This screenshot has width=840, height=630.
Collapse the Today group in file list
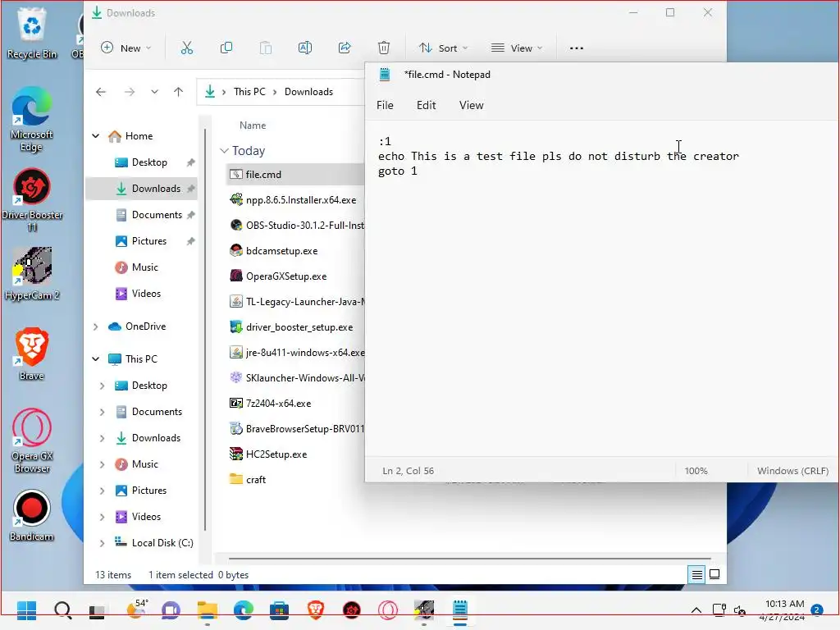pyautogui.click(x=225, y=151)
